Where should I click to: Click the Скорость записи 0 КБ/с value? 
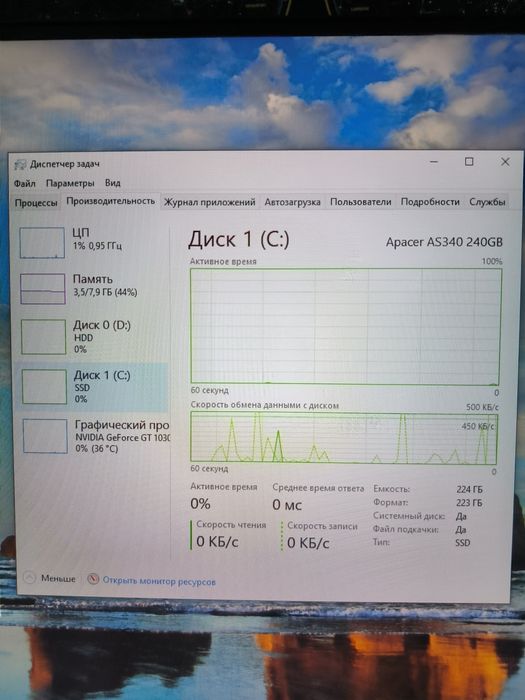coord(308,543)
